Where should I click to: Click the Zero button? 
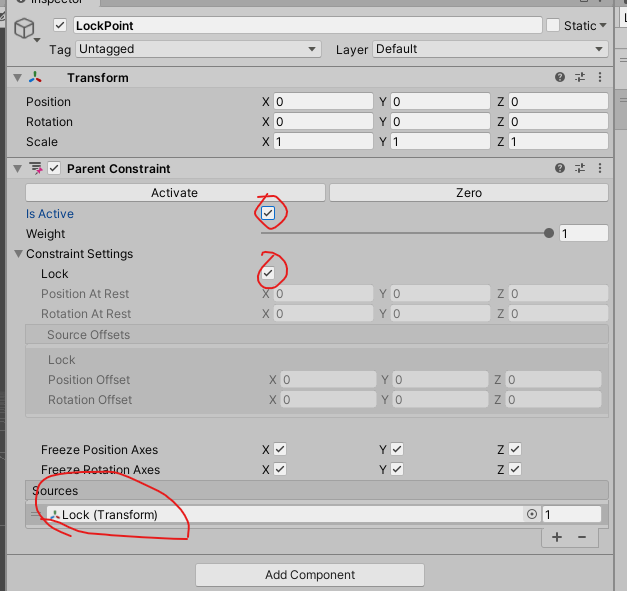coord(469,193)
